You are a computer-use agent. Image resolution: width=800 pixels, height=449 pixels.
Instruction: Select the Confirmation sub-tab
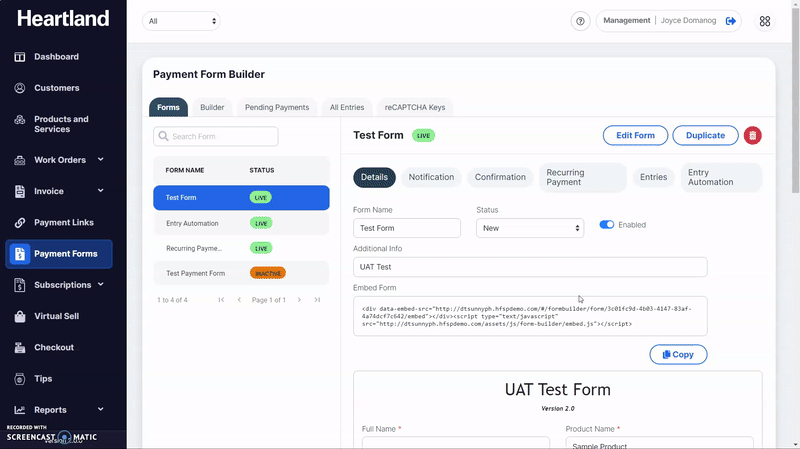coord(500,177)
